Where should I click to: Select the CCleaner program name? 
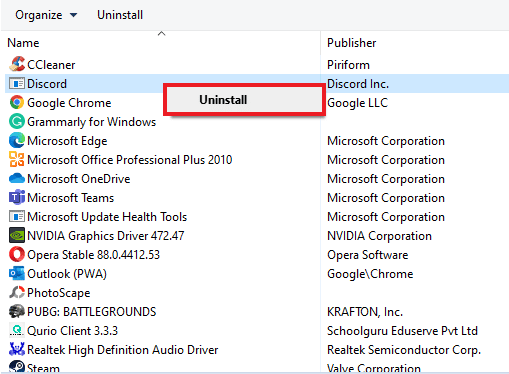click(51, 65)
